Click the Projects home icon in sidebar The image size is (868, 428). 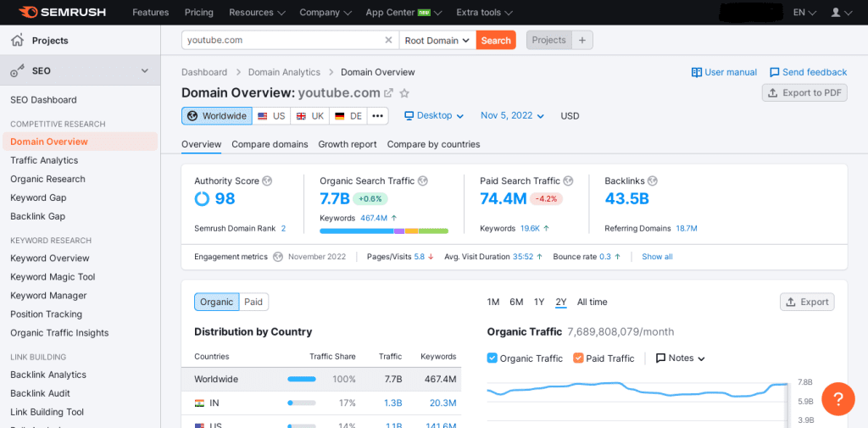18,40
